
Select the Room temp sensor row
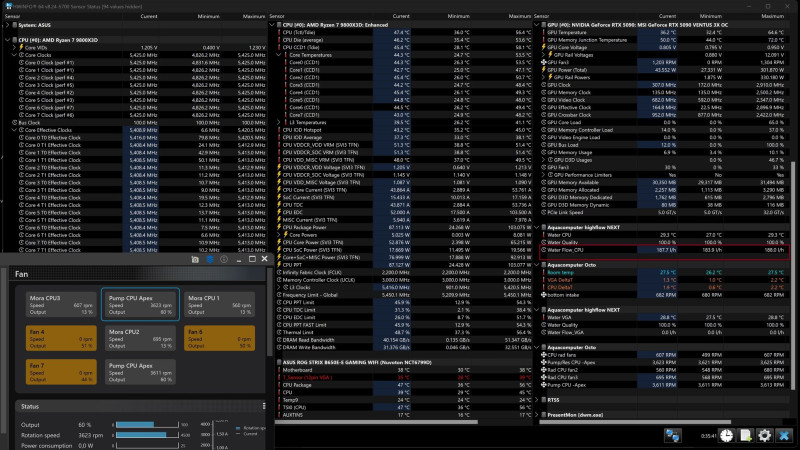click(x=664, y=272)
